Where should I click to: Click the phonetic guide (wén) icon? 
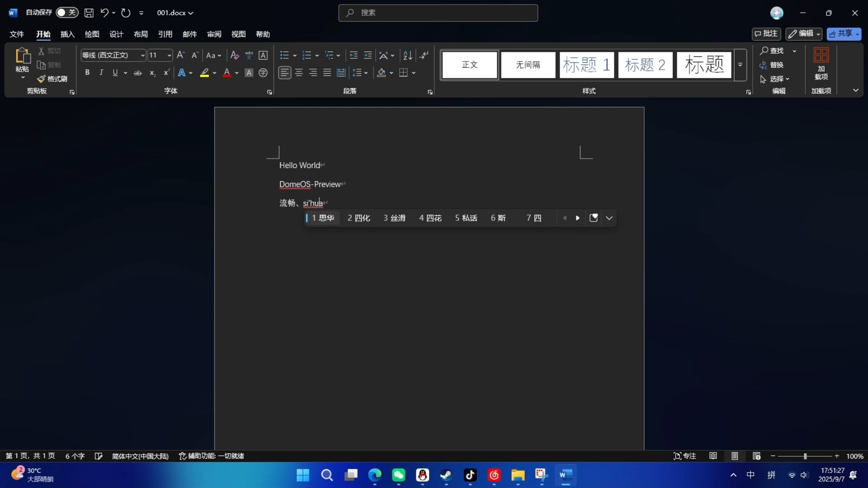249,55
